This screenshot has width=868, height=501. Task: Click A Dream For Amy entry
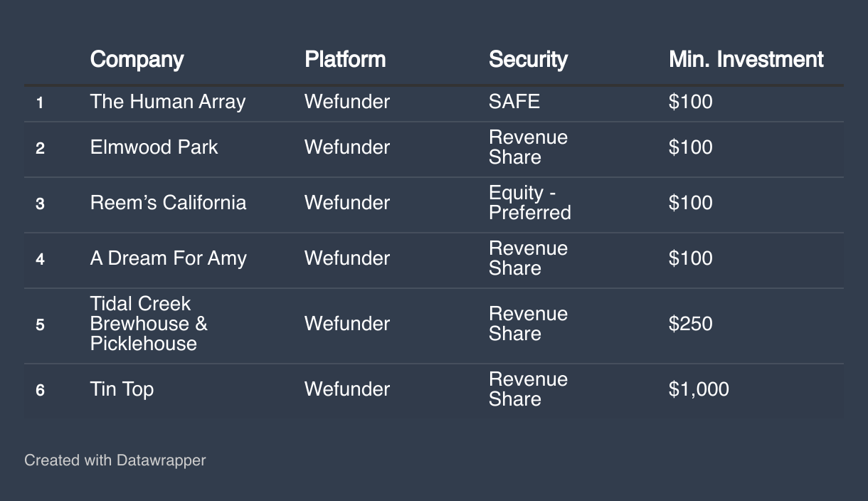168,258
